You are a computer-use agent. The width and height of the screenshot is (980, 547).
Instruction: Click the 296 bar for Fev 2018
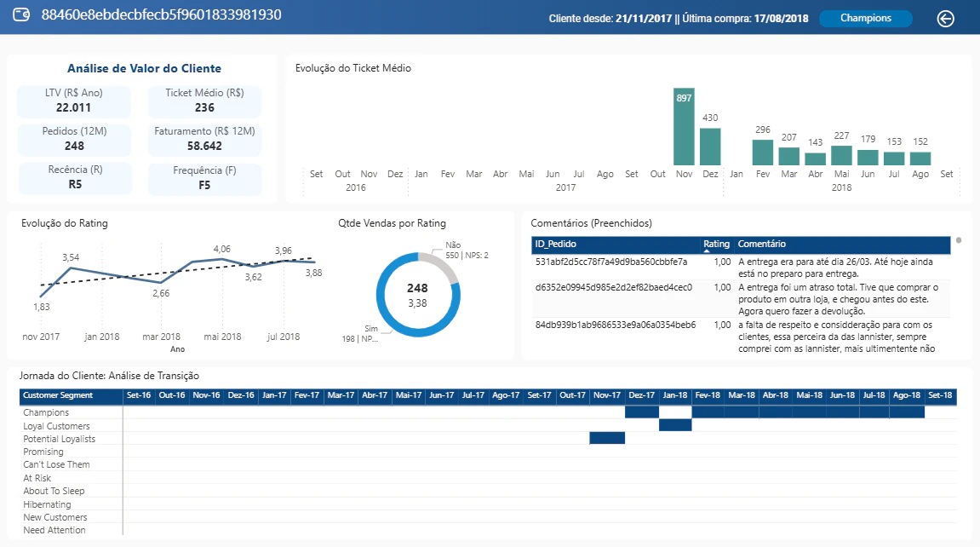pos(763,153)
